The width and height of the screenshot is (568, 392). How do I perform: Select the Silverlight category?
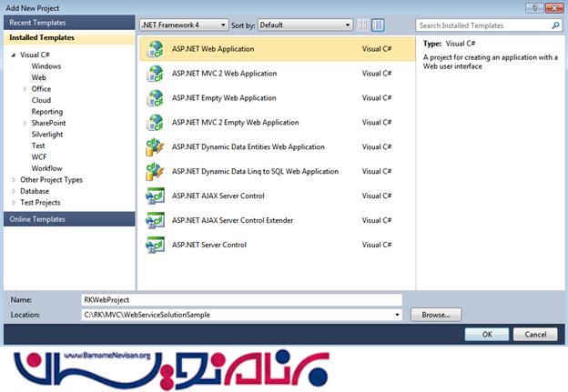pos(47,135)
